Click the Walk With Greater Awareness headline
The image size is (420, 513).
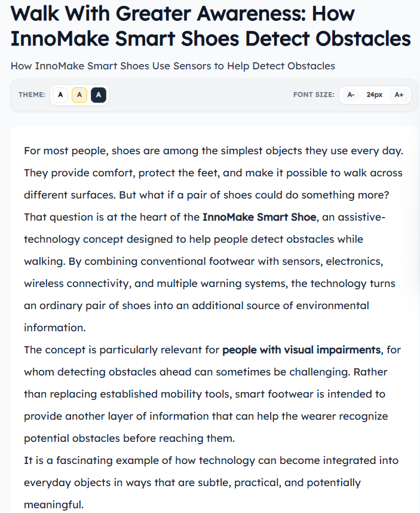click(210, 26)
